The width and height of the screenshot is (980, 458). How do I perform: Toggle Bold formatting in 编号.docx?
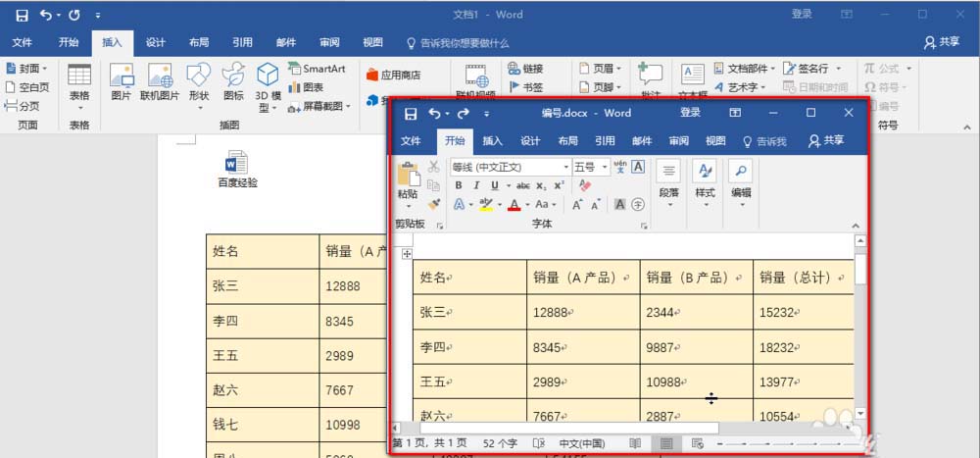(458, 185)
